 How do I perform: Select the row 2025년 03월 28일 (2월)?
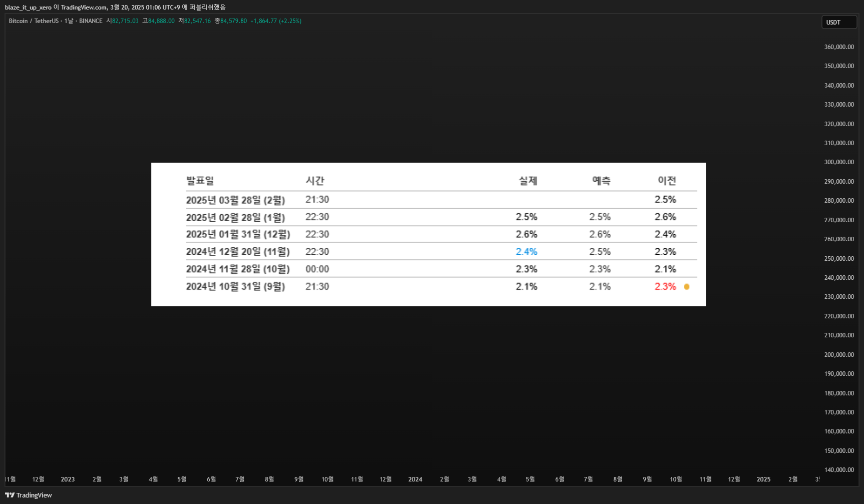coord(441,200)
